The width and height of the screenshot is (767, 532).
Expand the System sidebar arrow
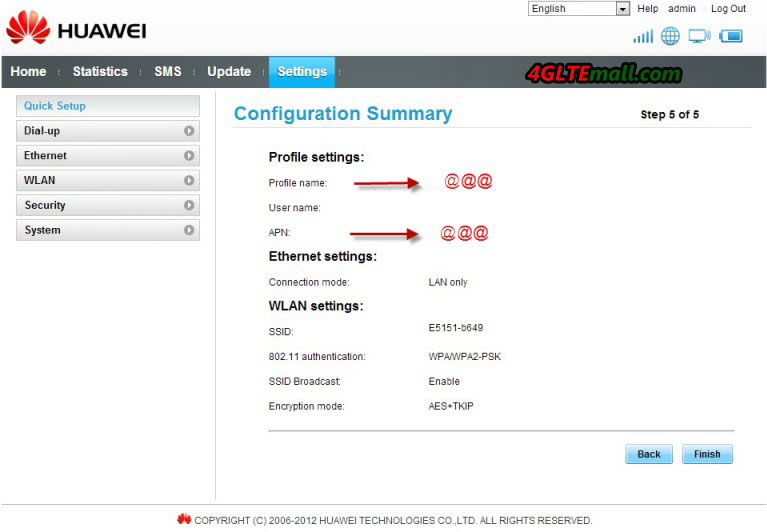(x=189, y=230)
